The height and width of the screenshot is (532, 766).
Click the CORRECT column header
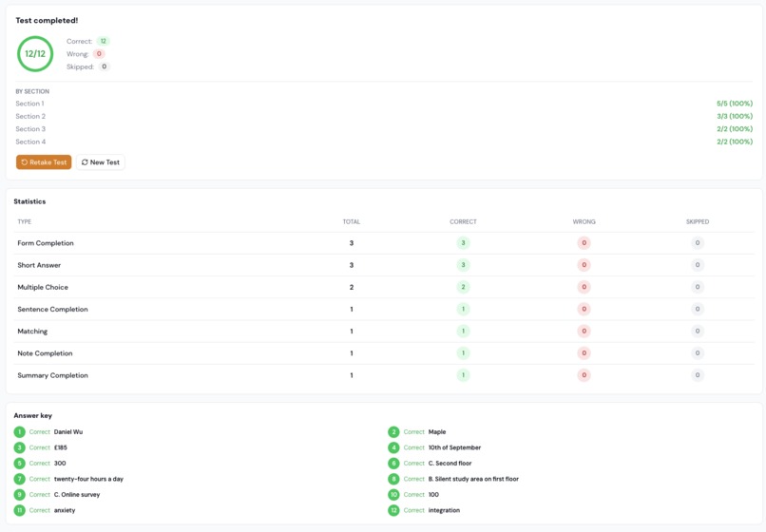(463, 221)
